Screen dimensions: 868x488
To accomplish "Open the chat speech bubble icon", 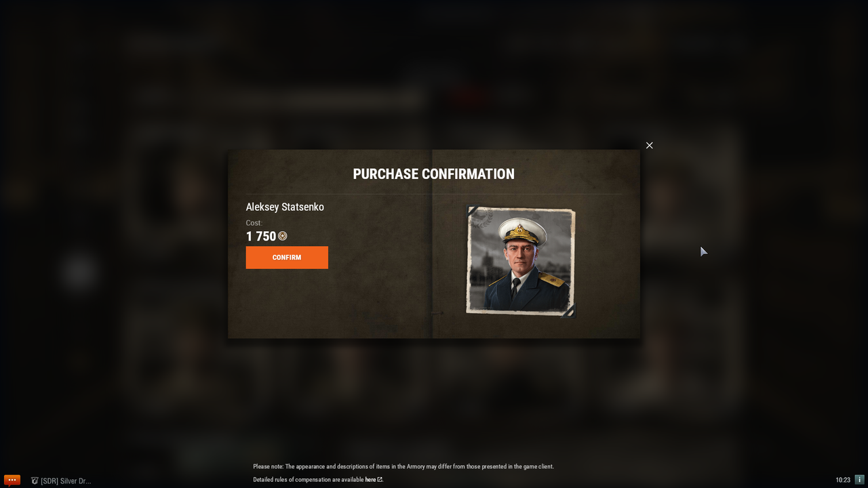I will pyautogui.click(x=12, y=480).
